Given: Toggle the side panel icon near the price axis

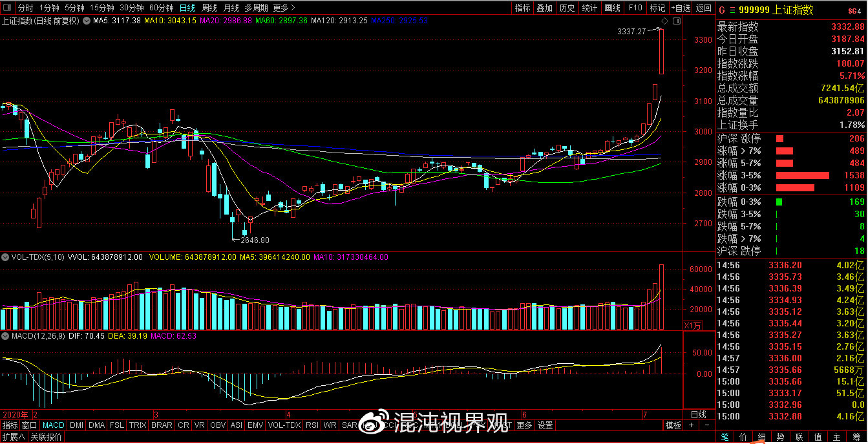Looking at the screenshot, I should [x=677, y=21].
